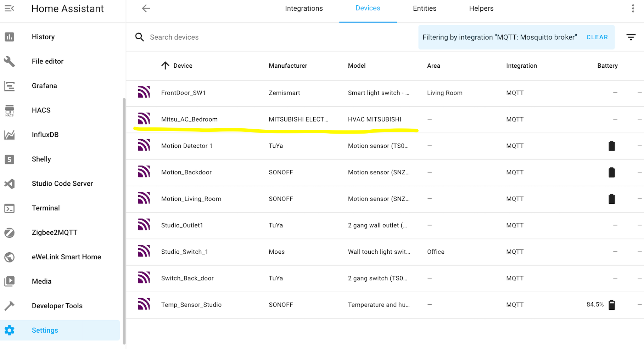Image resolution: width=644 pixels, height=349 pixels.
Task: Switch to the Integrations tab
Action: [x=304, y=9]
